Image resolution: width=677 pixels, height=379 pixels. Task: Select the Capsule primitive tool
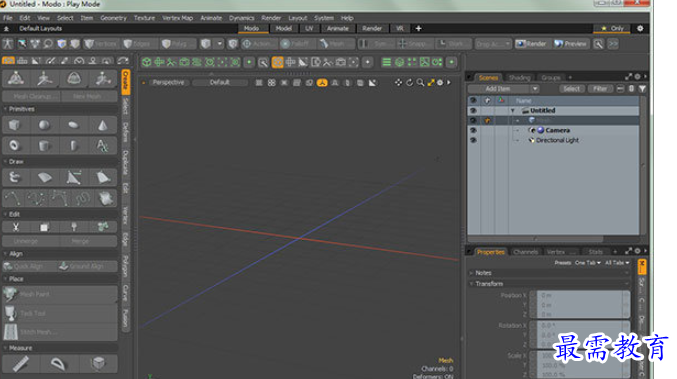73,145
